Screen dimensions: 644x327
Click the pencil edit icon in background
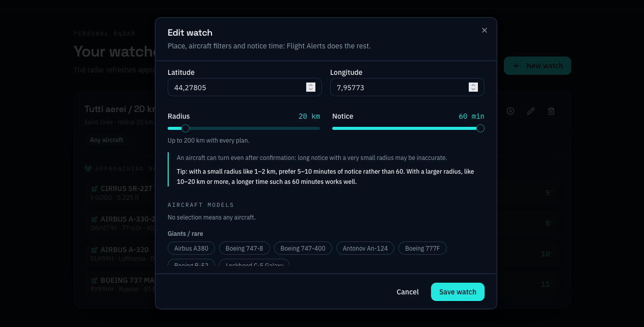[531, 111]
